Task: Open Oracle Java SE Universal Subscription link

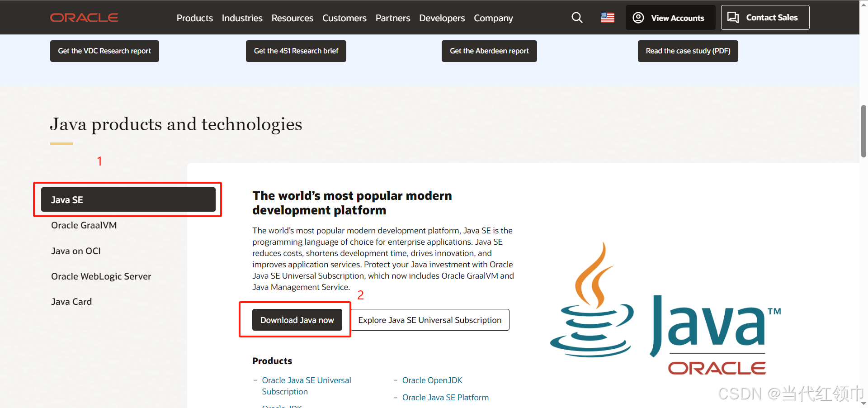Action: (307, 386)
